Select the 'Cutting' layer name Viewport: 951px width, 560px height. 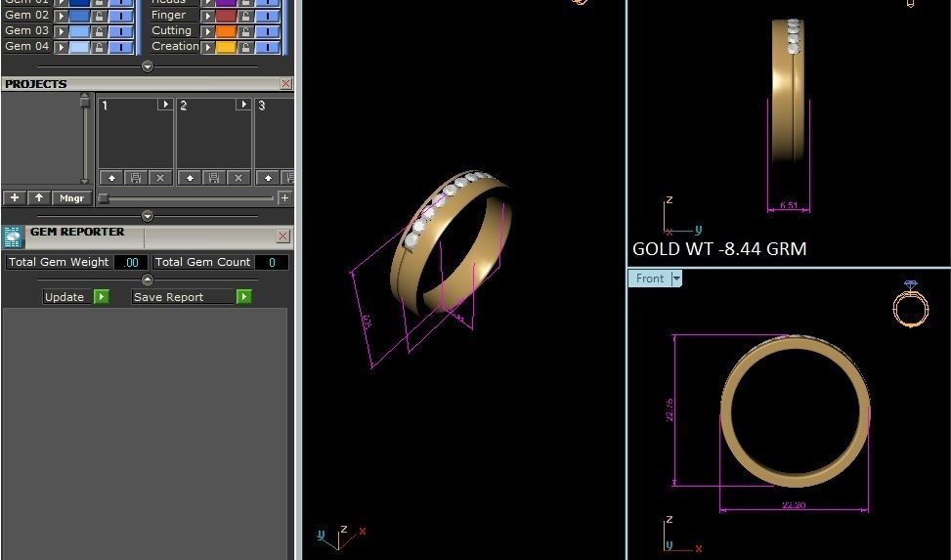tap(172, 31)
